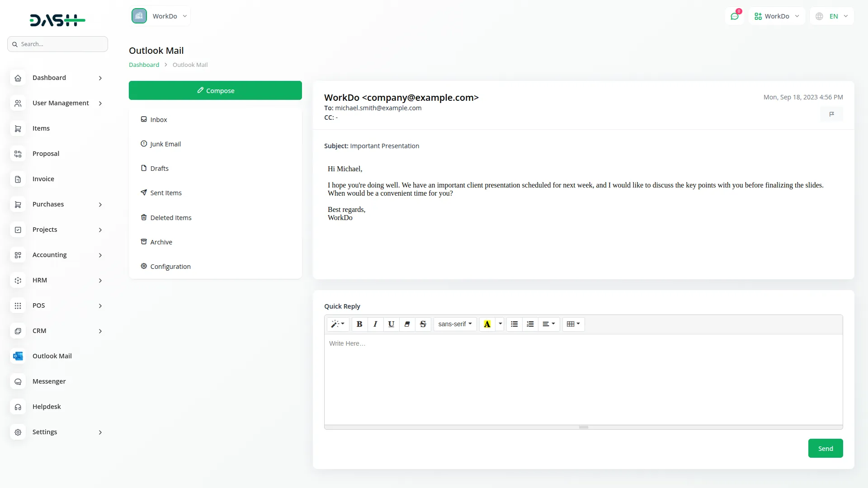This screenshot has height=488, width=868.
Task: Select the Bold formatting icon
Action: pos(359,324)
